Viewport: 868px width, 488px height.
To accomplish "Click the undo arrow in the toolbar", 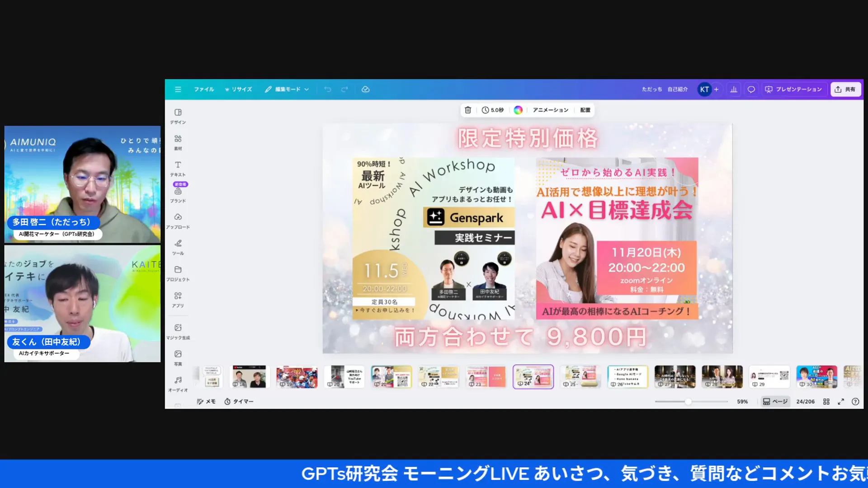I will (328, 89).
